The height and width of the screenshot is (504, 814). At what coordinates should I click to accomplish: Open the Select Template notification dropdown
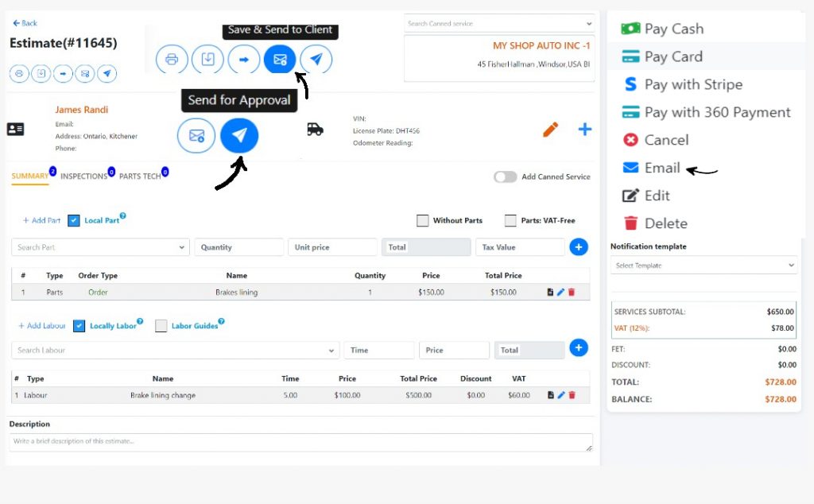click(x=704, y=266)
